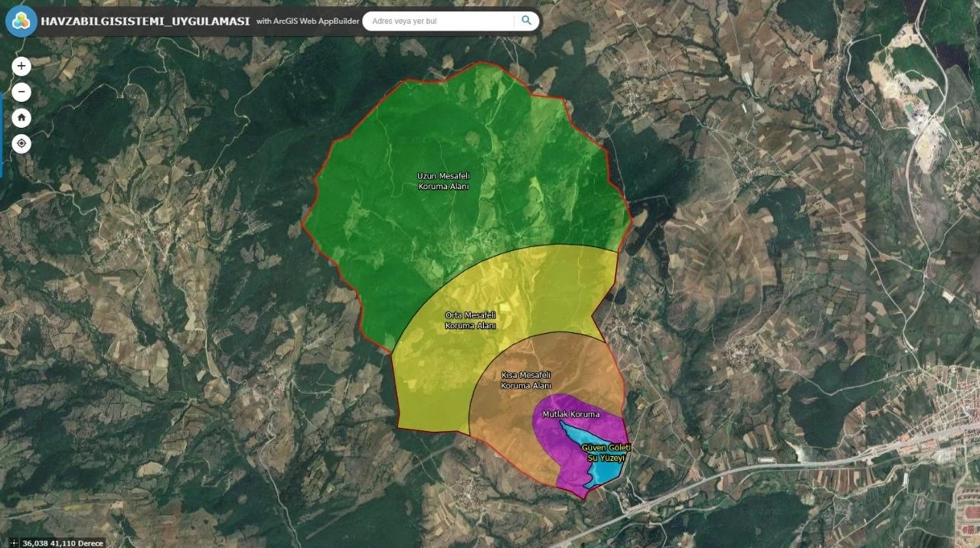The image size is (980, 548).
Task: Click the search magnifier button
Action: 526,21
